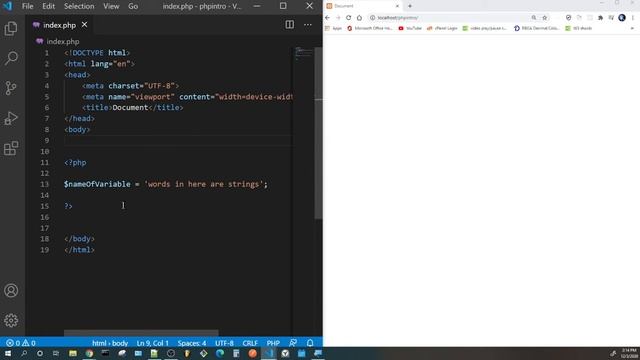
Task: Change the UTF-8 file encoding
Action: coord(224,343)
